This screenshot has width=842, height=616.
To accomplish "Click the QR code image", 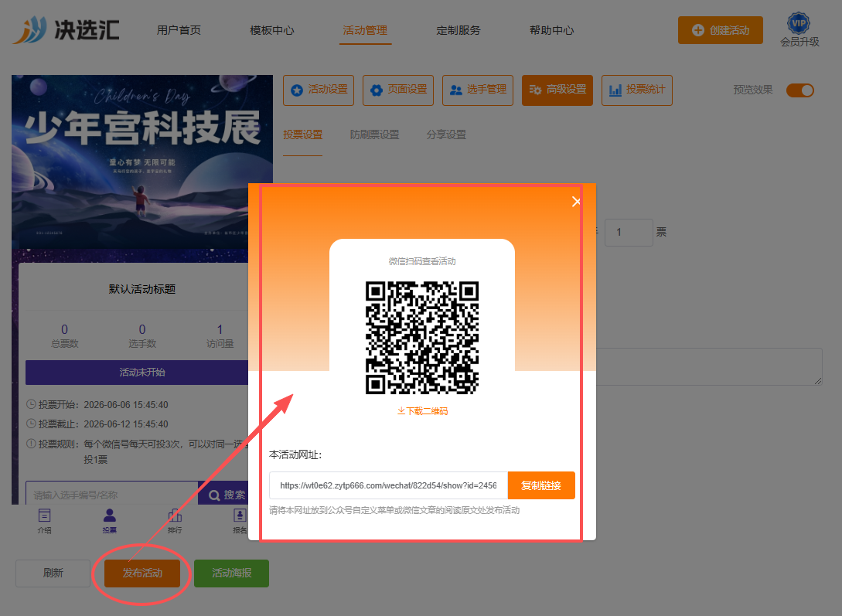I will click(422, 338).
